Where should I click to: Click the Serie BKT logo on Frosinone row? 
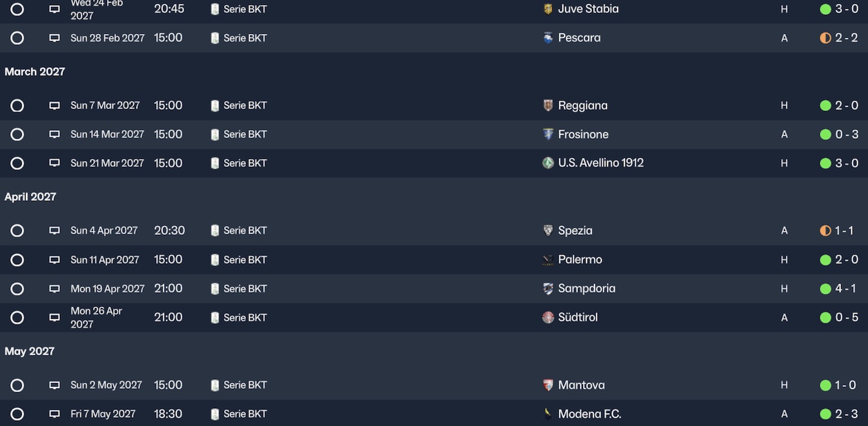click(x=215, y=134)
